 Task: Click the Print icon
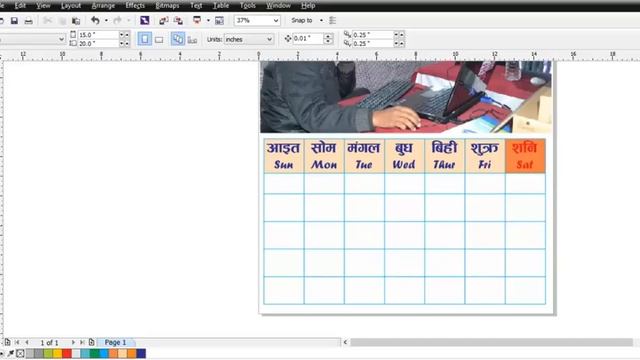click(28, 20)
